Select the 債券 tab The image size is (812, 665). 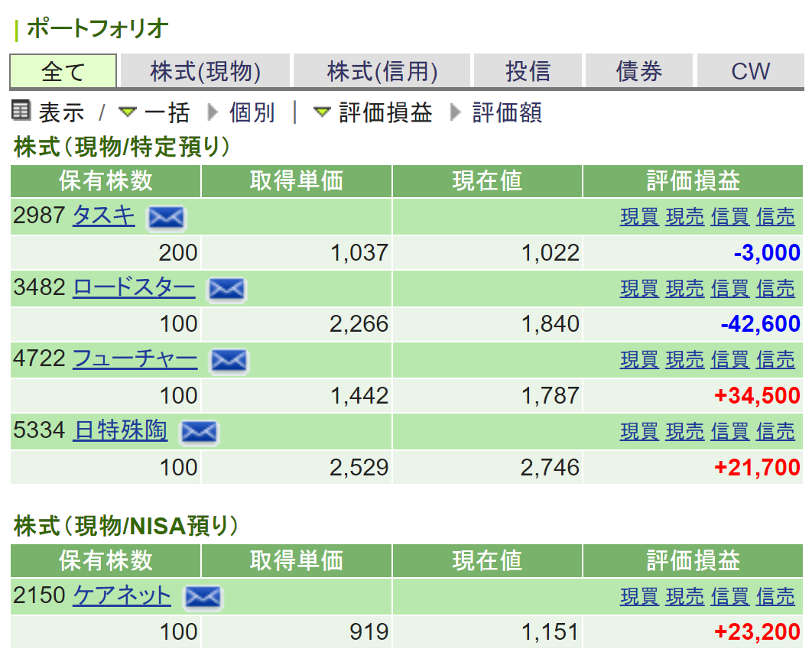639,70
